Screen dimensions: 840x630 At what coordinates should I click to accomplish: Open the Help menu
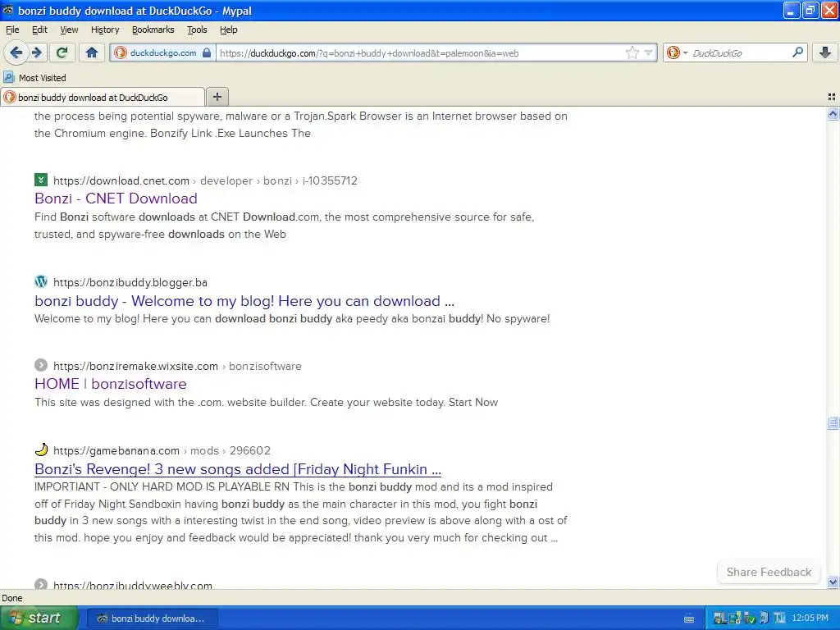pyautogui.click(x=229, y=30)
